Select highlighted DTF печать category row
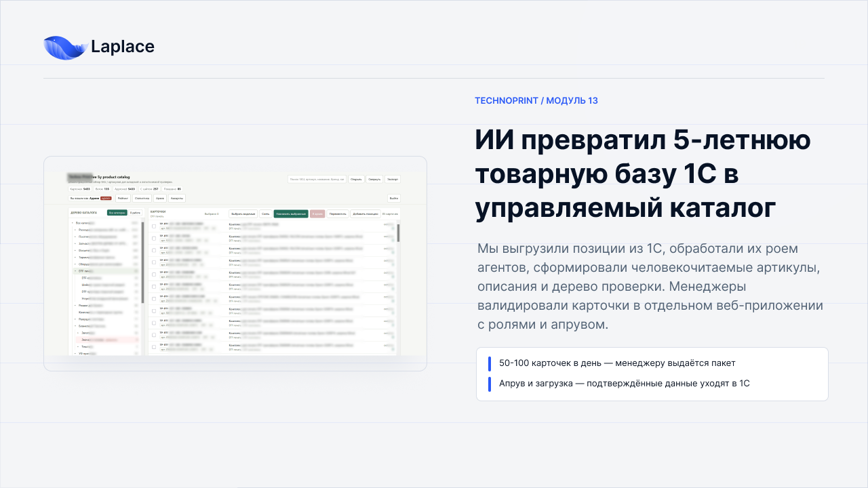This screenshot has width=868, height=488. click(106, 271)
